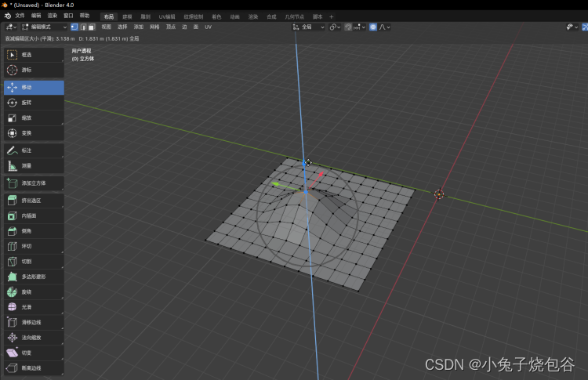Switch to the 脚本 (Scripting) workspace tab
This screenshot has height=380, width=588.
click(x=318, y=17)
